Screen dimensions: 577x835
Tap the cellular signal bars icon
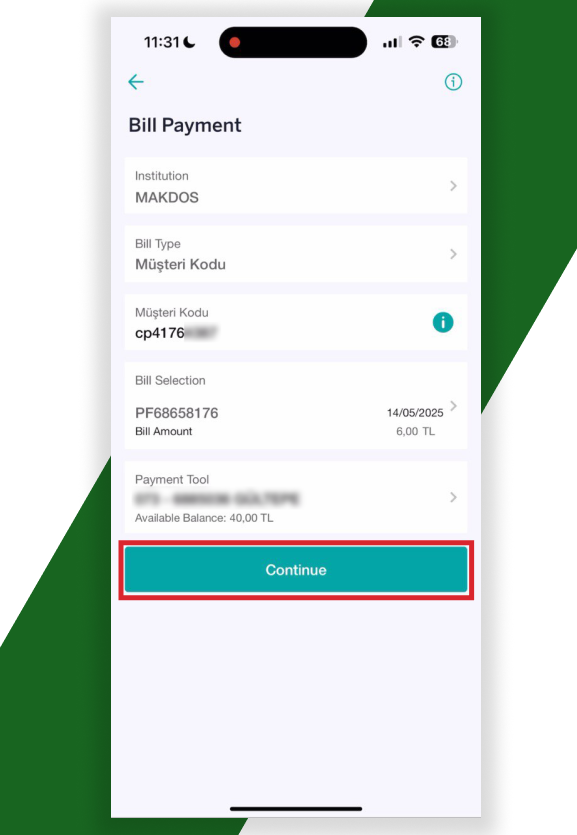point(392,42)
